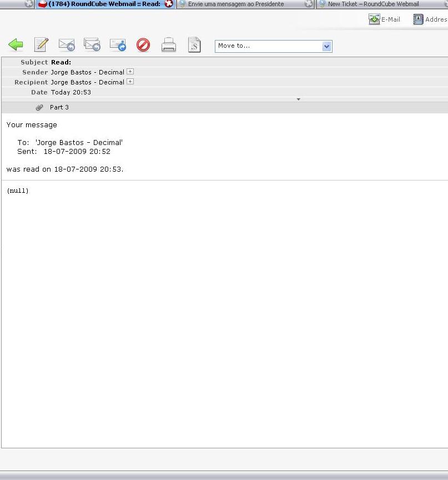Image resolution: width=448 pixels, height=480 pixels.
Task: Add sender Jorge Bastos to contacts
Action: pyautogui.click(x=130, y=71)
